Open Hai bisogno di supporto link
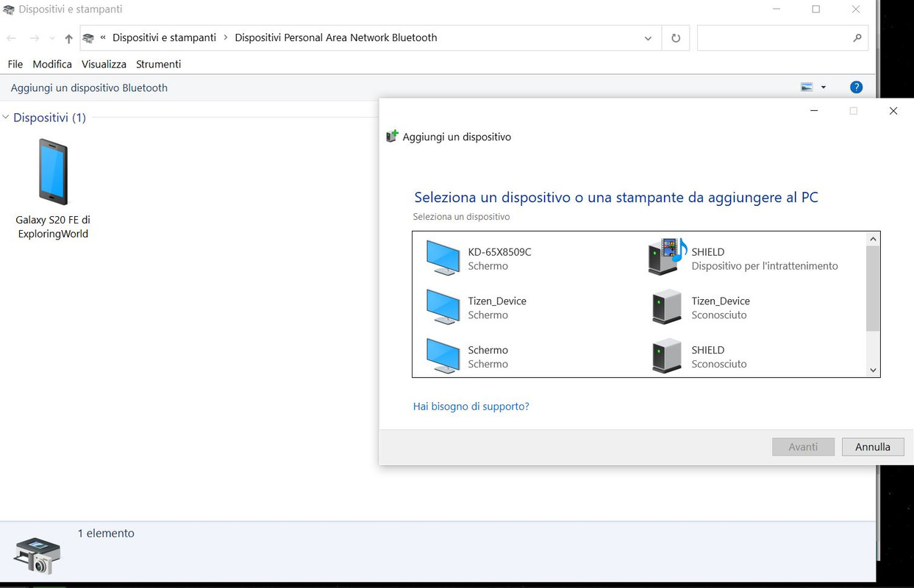914x588 pixels. [471, 406]
